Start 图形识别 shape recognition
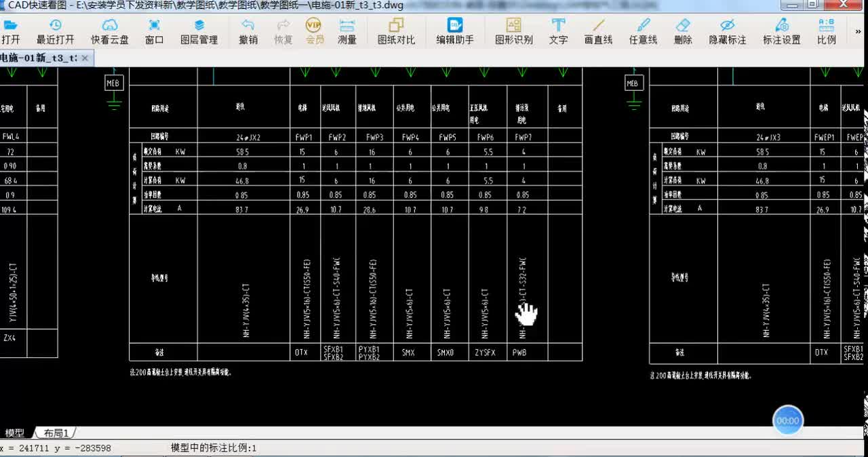Viewport: 868px width, 457px height. [514, 32]
